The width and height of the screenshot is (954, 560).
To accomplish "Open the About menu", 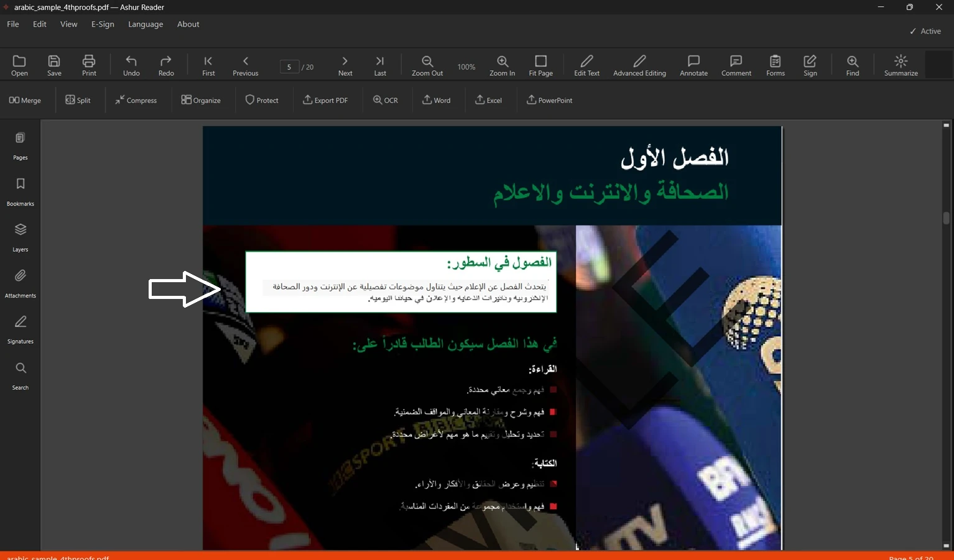I will pos(188,24).
